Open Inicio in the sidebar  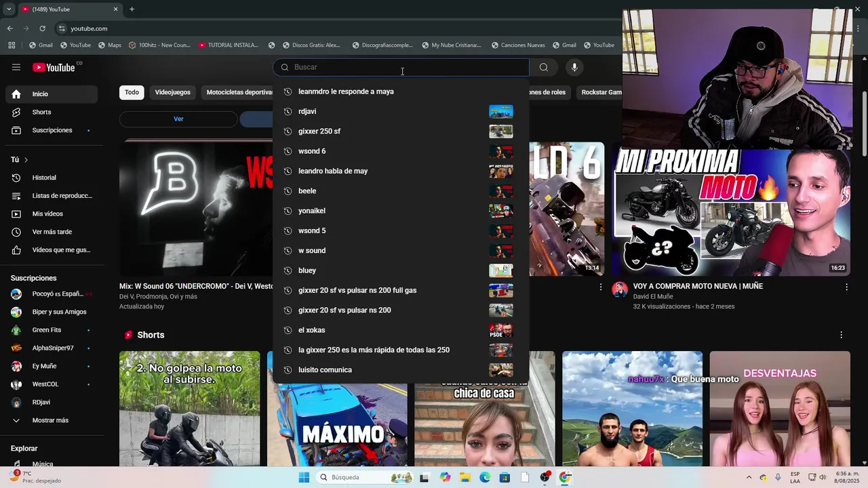[52, 94]
